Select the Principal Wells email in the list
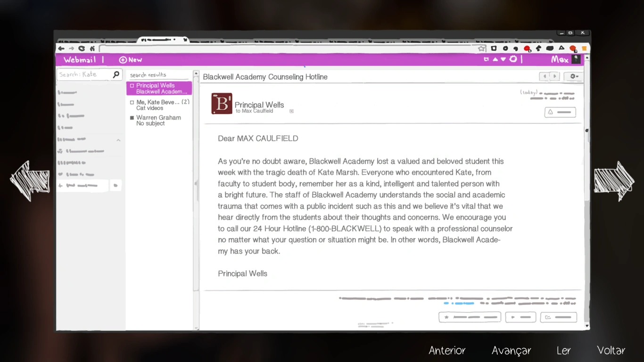The height and width of the screenshot is (362, 644). [159, 89]
